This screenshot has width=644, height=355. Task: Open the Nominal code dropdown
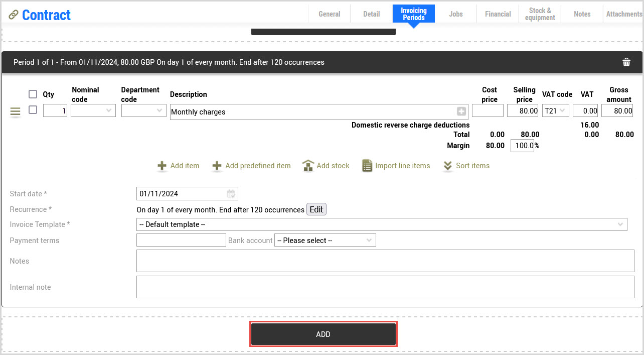(93, 110)
